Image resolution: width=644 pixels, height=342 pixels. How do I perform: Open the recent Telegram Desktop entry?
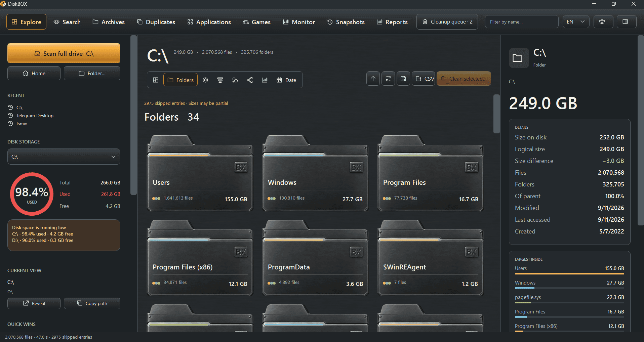tap(31, 116)
